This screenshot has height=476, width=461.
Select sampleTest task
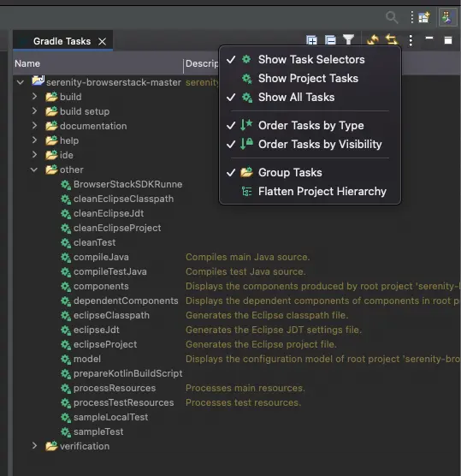click(98, 432)
